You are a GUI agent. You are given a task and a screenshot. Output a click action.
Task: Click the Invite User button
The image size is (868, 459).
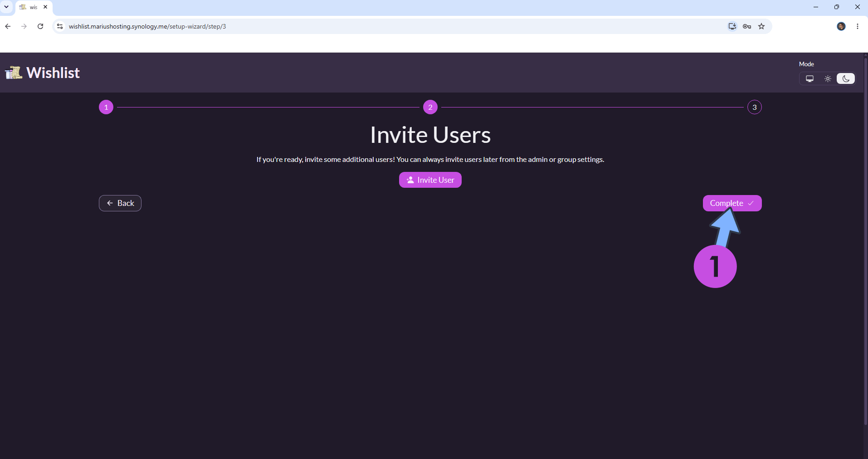coord(430,180)
